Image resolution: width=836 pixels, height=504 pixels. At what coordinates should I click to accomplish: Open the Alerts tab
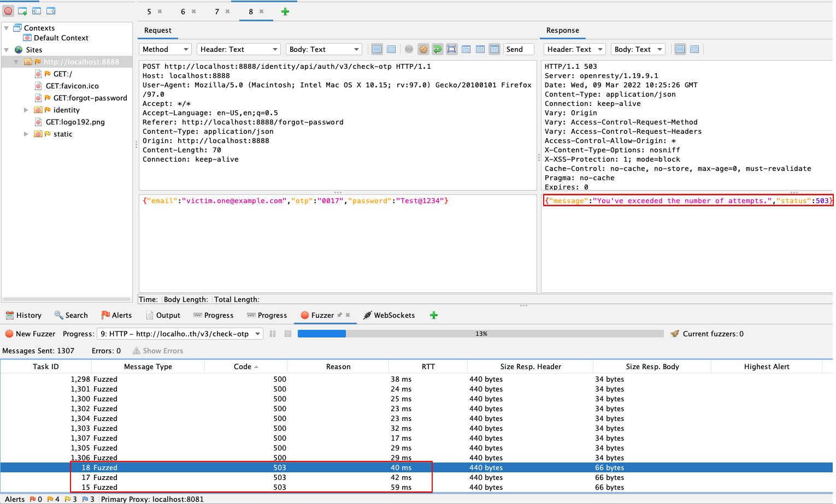(116, 315)
